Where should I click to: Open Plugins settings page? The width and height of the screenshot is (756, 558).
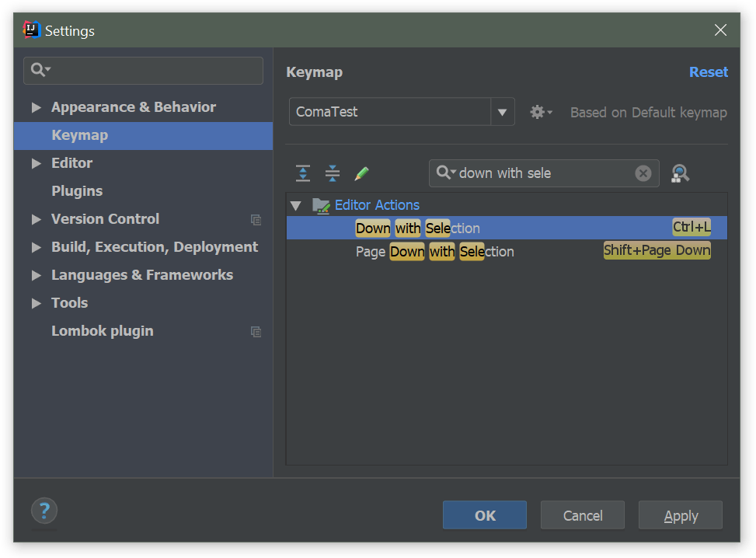tap(77, 191)
